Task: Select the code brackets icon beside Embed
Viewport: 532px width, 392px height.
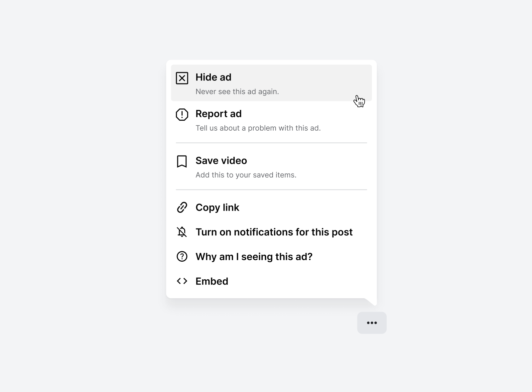Action: pos(182,281)
